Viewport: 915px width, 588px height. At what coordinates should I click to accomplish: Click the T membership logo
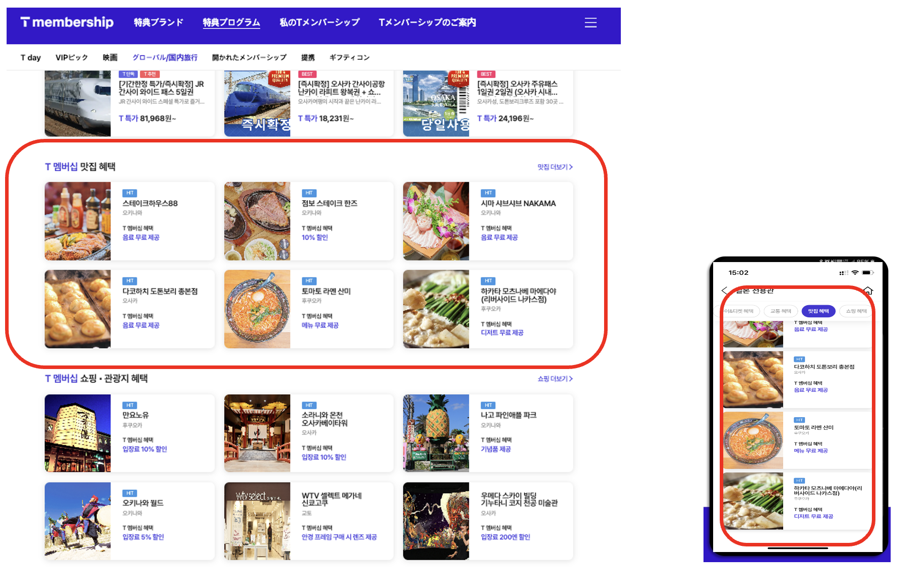point(67,22)
